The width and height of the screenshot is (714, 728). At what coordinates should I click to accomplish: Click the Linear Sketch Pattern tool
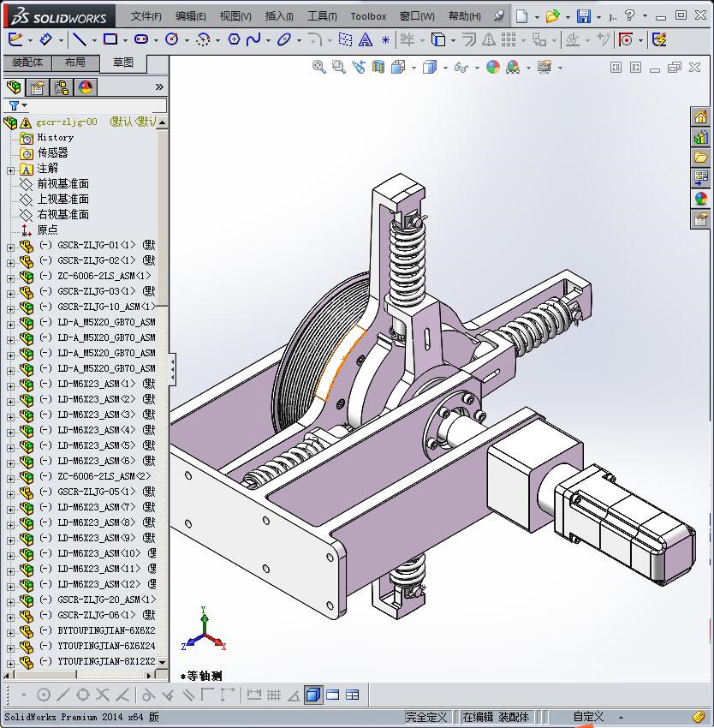[509, 40]
